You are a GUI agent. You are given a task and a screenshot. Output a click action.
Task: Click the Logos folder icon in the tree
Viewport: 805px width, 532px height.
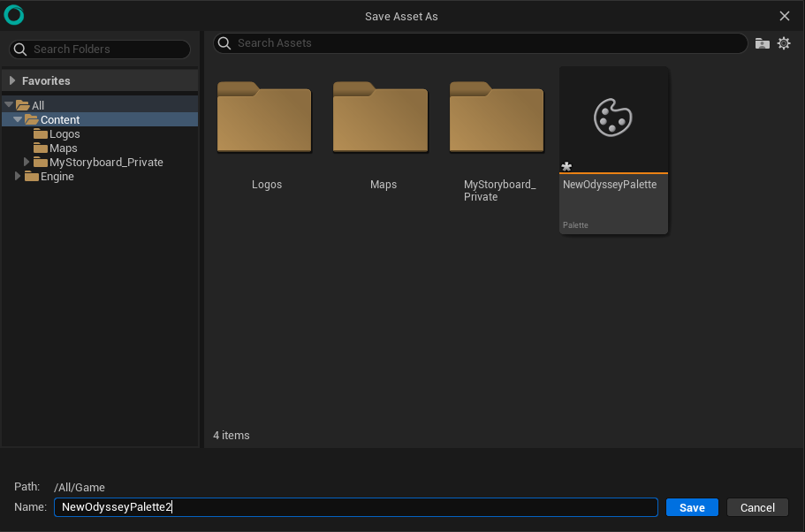point(42,133)
